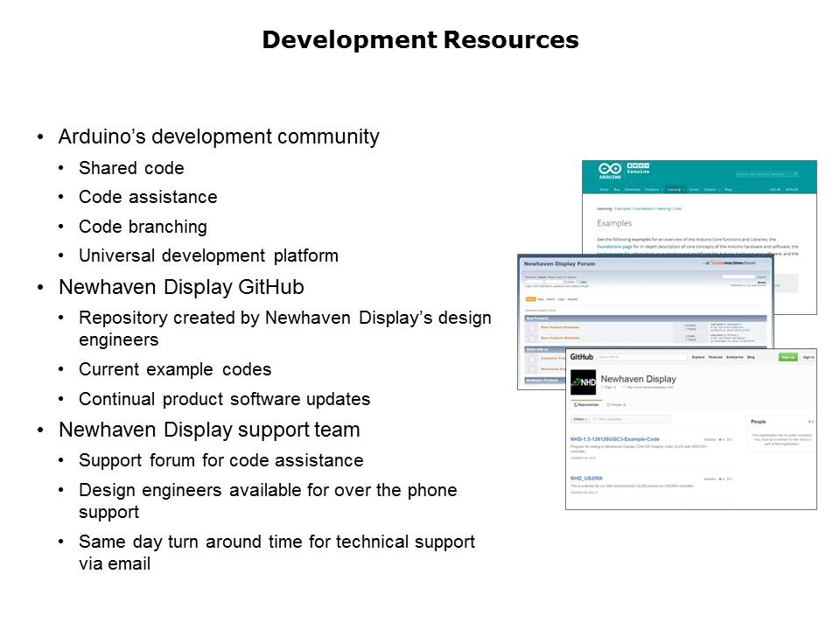The width and height of the screenshot is (840, 630).
Task: Click the Explore link in GitHub header
Action: [x=698, y=357]
